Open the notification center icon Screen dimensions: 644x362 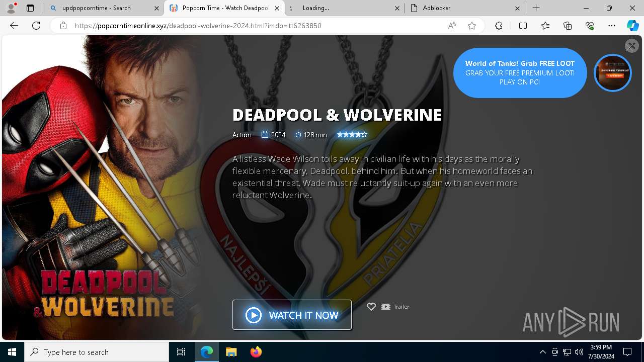click(627, 352)
